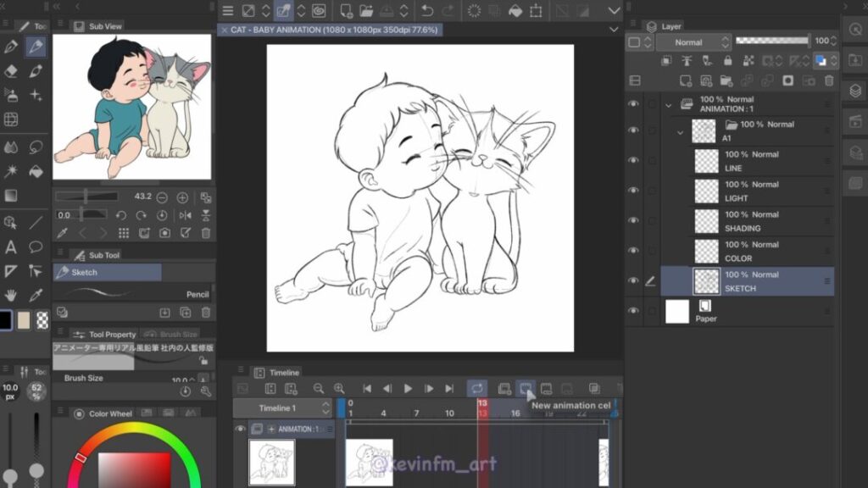Click the Undo arrow in top toolbar

pos(427,11)
